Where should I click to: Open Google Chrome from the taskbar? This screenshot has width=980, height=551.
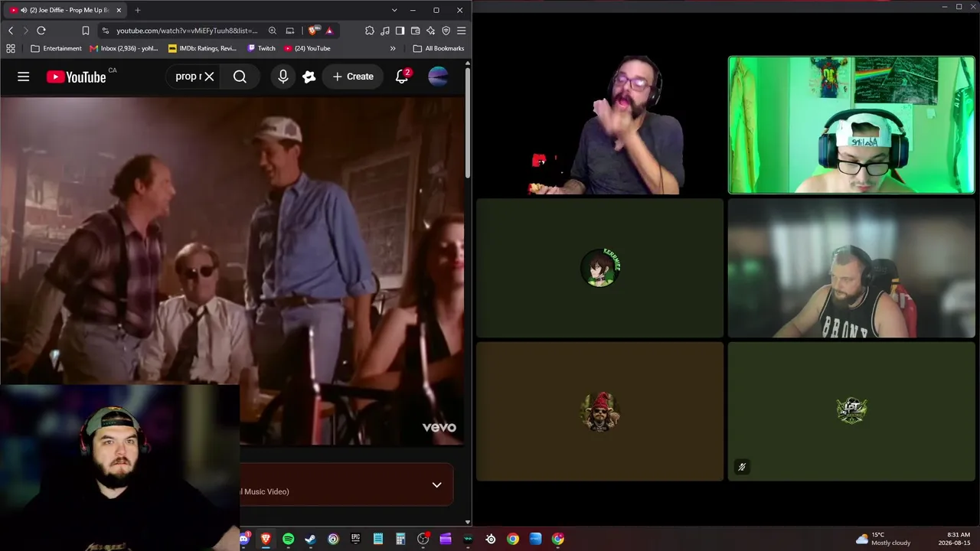point(513,539)
